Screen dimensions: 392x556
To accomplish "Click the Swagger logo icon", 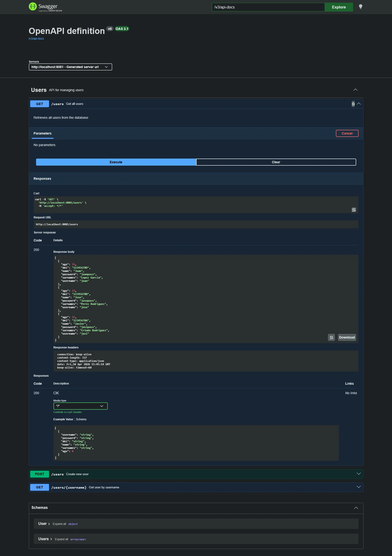I will pos(33,7).
